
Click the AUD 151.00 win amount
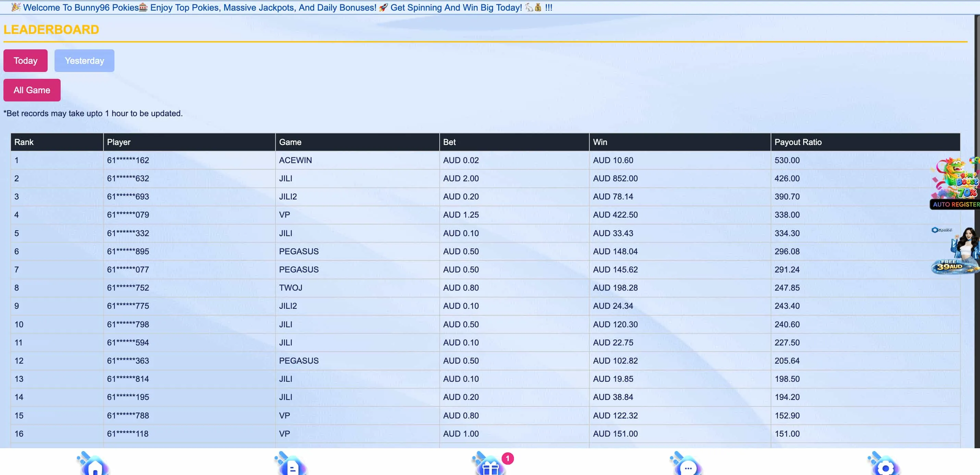click(x=615, y=434)
